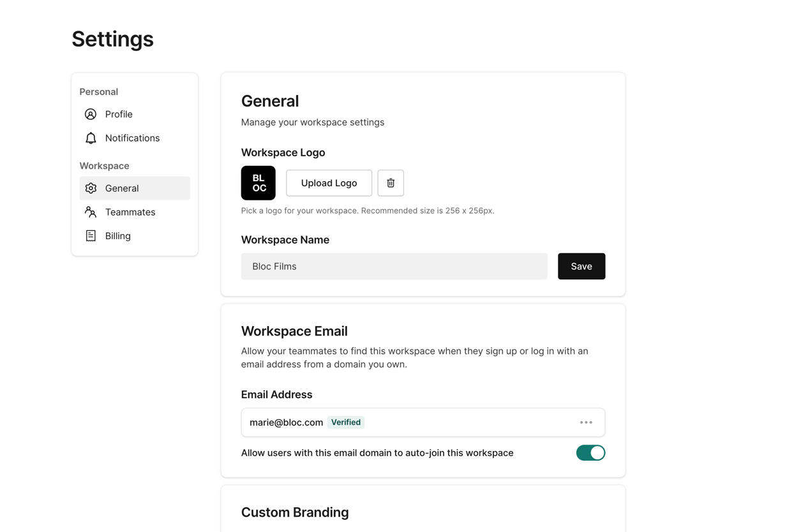The width and height of the screenshot is (787, 532).
Task: Disable auto-join for email domain toggle
Action: pos(590,453)
